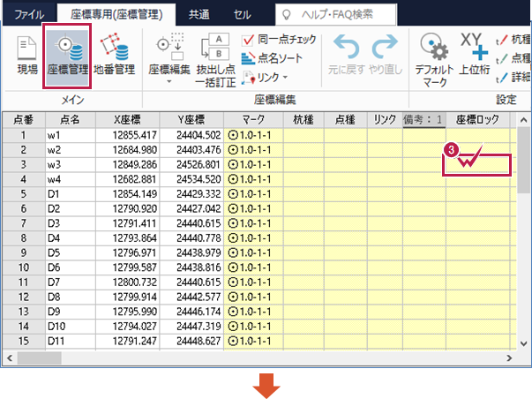Click the 備考:1 column header
532x399 pixels.
424,120
